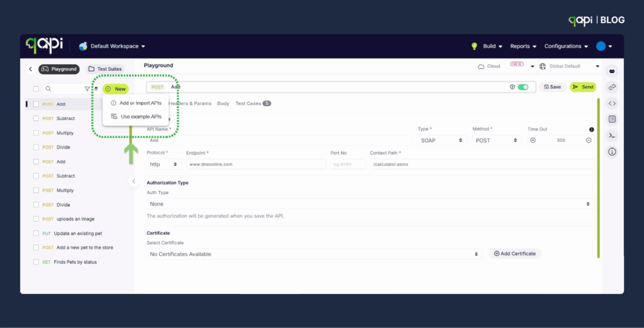644x328 pixels.
Task: Decrease Time Out with minus icon
Action: tap(589, 140)
